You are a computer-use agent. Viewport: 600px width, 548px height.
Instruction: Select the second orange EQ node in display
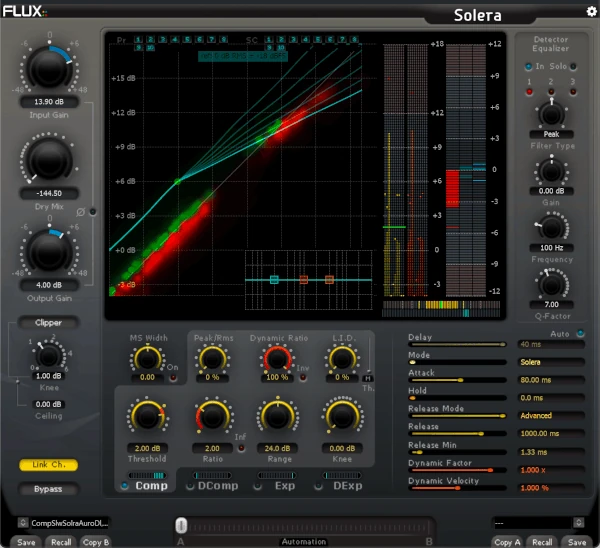tap(329, 280)
